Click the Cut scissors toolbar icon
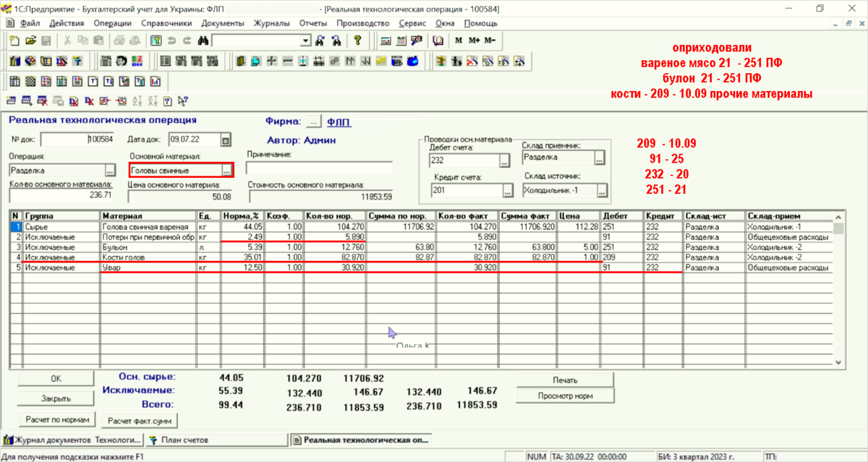Viewport: 868px width, 462px height. 67,40
